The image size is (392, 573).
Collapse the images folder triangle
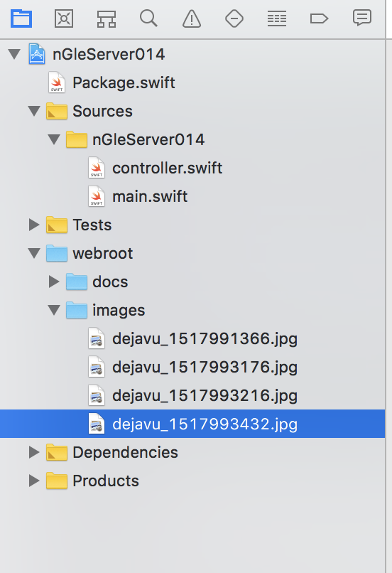click(x=54, y=310)
